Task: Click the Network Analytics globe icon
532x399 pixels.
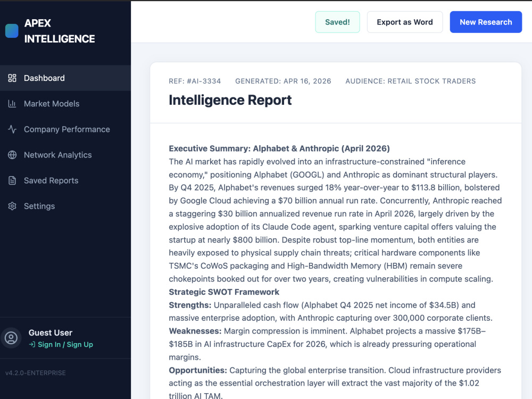Action: [12, 155]
